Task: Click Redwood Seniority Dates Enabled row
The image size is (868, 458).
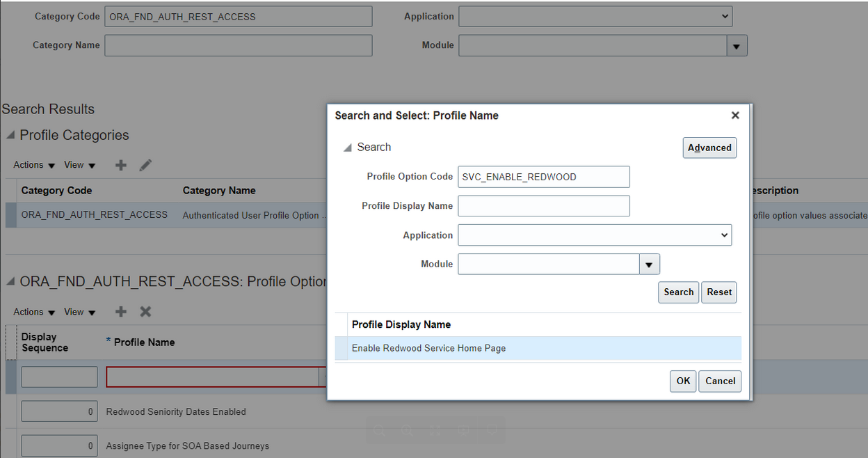Action: pyautogui.click(x=176, y=411)
